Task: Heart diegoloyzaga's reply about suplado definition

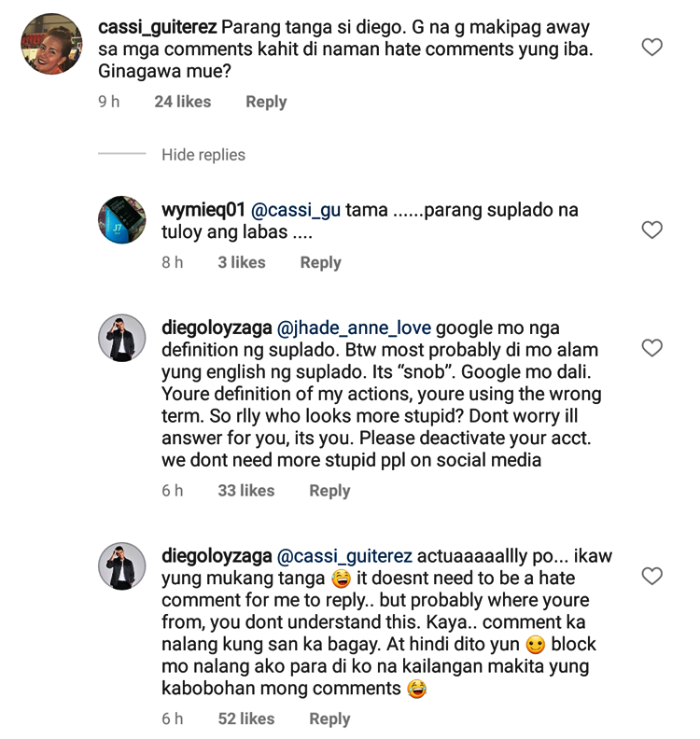Action: pos(652,348)
